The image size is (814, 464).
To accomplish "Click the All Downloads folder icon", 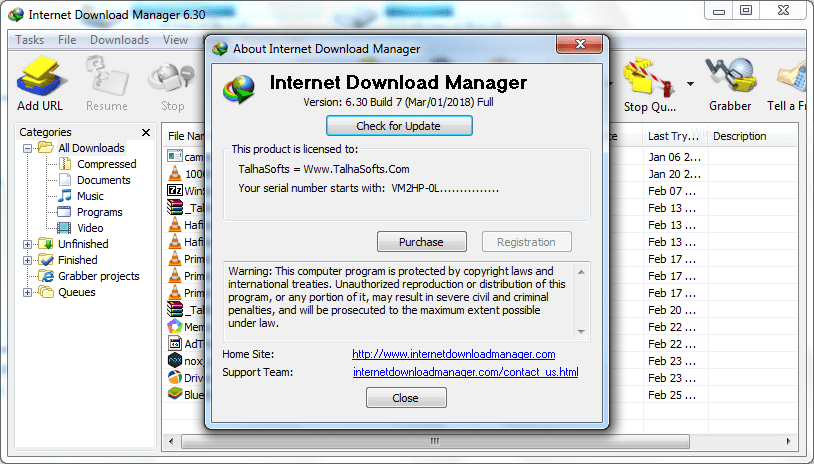I will pos(46,148).
